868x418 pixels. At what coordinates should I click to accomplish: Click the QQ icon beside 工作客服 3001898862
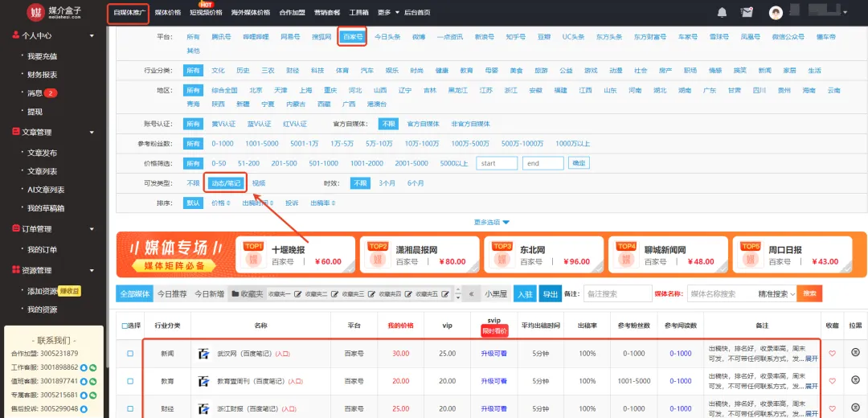tap(84, 367)
